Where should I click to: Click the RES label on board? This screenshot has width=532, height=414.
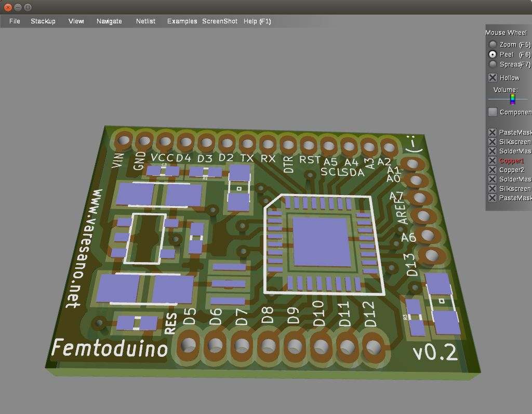tap(170, 324)
